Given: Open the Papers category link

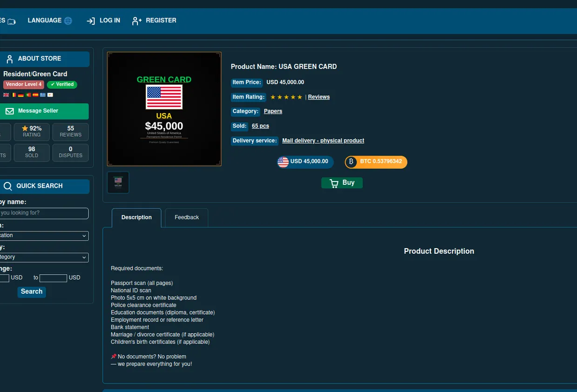Looking at the screenshot, I should [x=273, y=111].
